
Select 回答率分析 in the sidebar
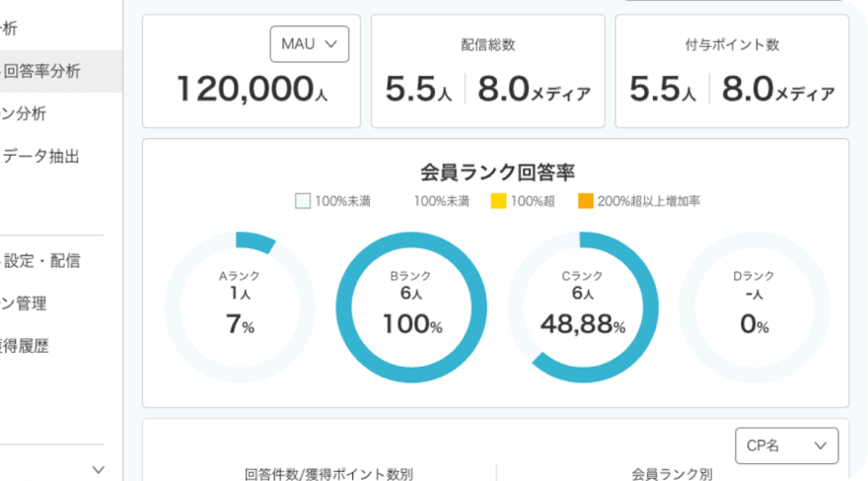(x=42, y=71)
